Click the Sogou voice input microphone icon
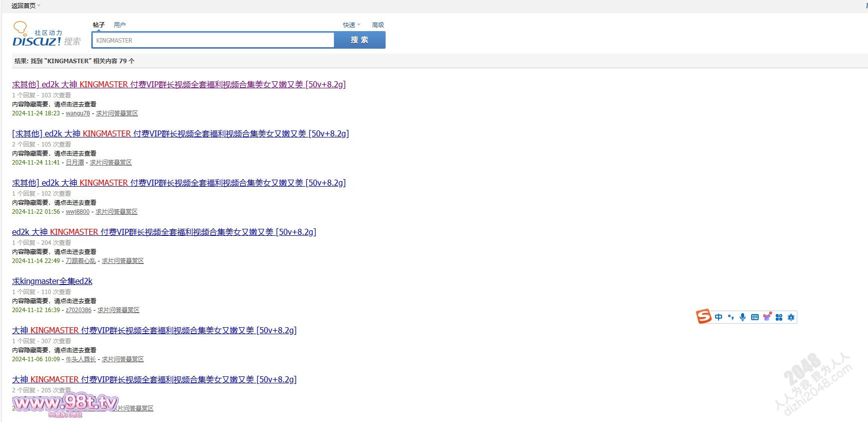This screenshot has width=868, height=422. (743, 317)
